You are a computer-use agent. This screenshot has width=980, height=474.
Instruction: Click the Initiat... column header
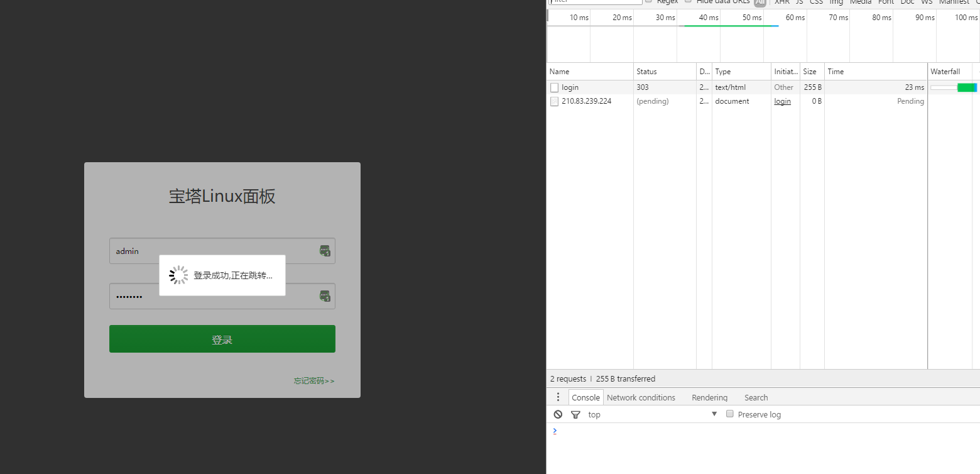(x=785, y=72)
